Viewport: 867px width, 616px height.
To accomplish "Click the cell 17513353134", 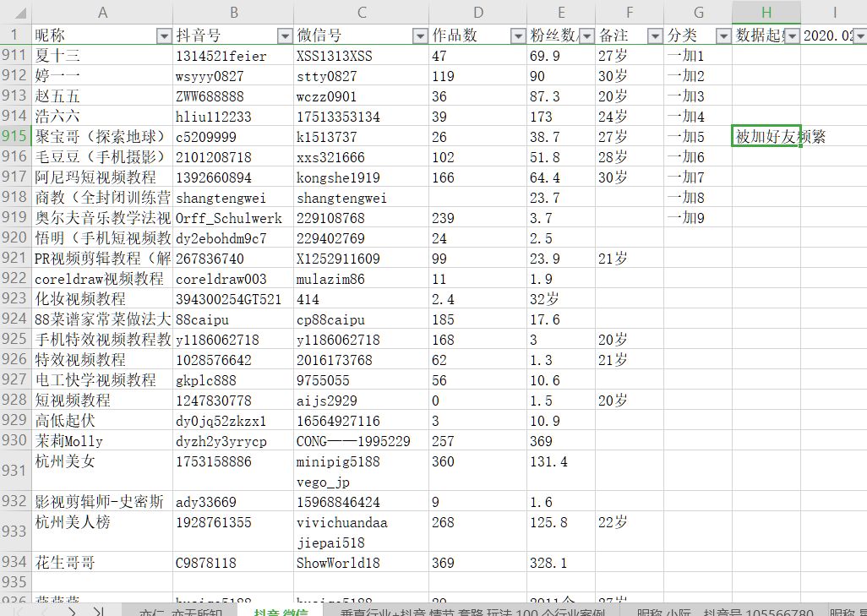I will click(362, 116).
